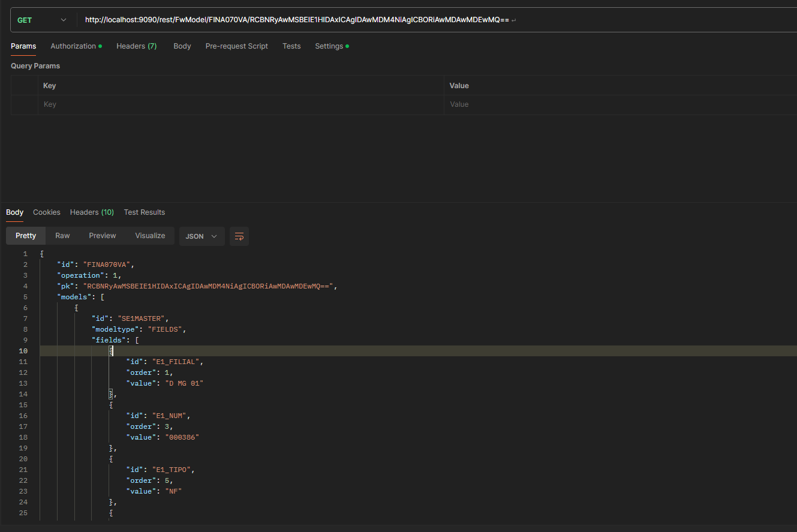
Task: Open the Test Results tab
Action: pyautogui.click(x=144, y=212)
